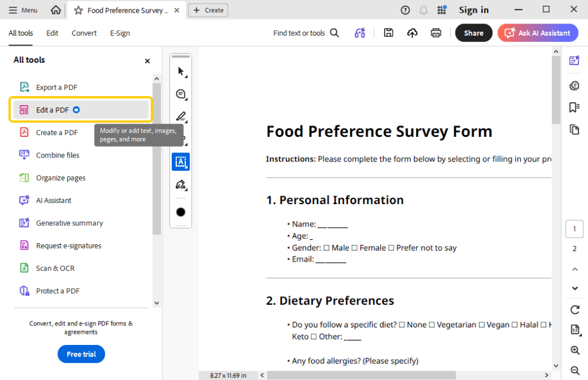Screen dimensions: 588x380
Task: Upload the file to cloud storage
Action: (412, 33)
